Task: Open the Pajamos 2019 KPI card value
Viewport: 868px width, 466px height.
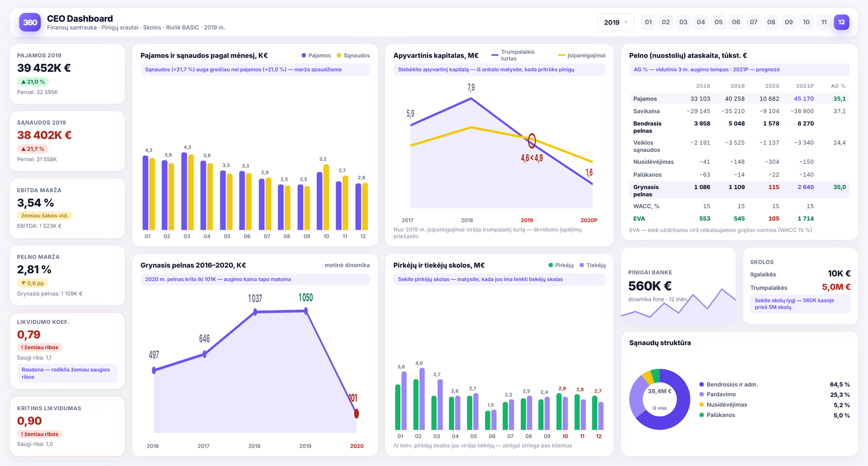Action: [44, 68]
